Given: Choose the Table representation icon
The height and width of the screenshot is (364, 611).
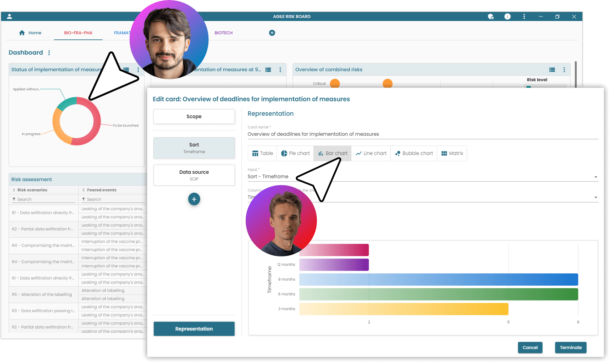Looking at the screenshot, I should pyautogui.click(x=262, y=153).
